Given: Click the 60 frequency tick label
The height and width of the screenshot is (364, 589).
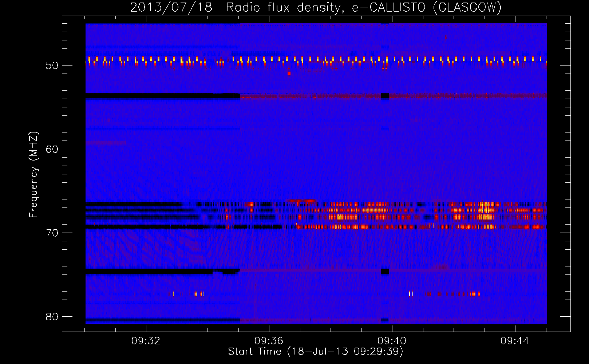Looking at the screenshot, I should pyautogui.click(x=52, y=149).
